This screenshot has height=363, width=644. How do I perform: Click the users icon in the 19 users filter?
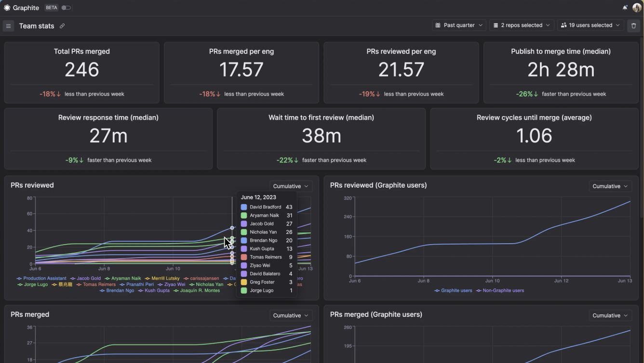(x=564, y=26)
